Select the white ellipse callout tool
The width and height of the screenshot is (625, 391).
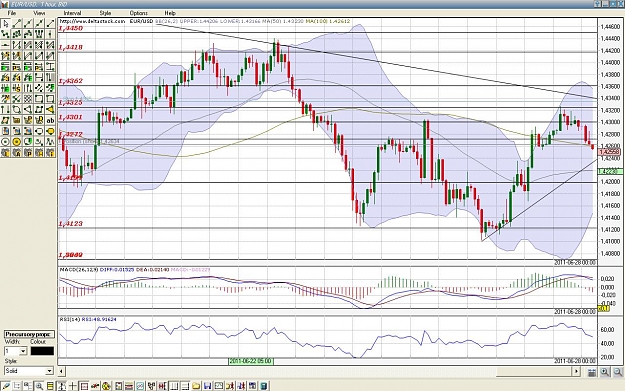coord(39,131)
